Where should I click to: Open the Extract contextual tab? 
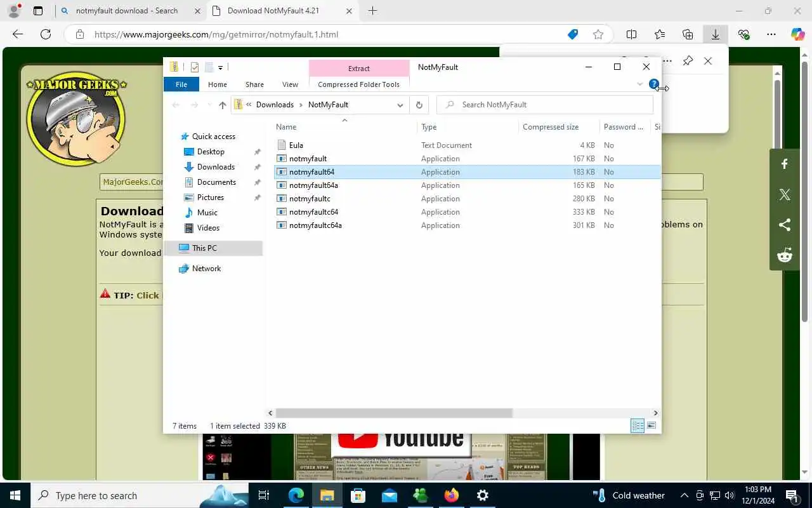pyautogui.click(x=359, y=69)
